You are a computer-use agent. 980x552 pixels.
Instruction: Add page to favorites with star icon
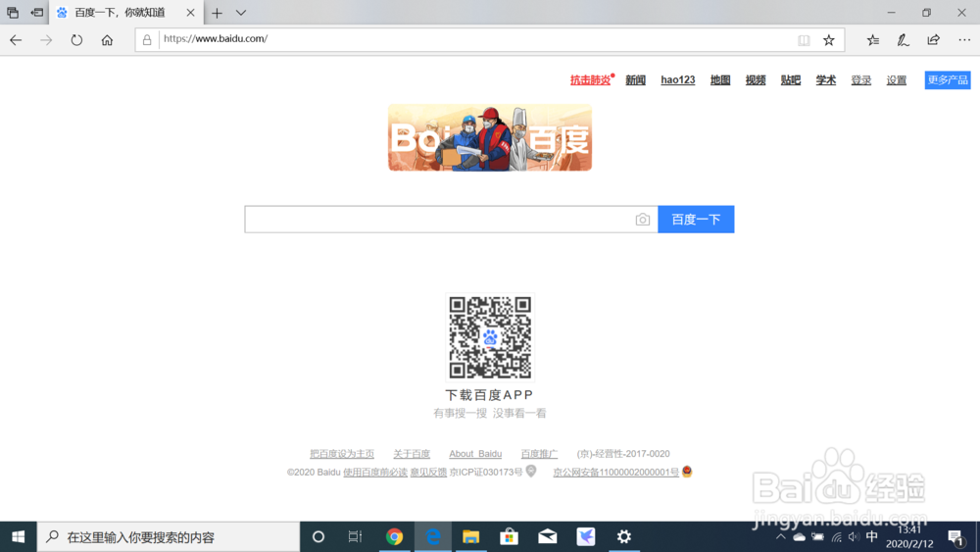pos(829,40)
